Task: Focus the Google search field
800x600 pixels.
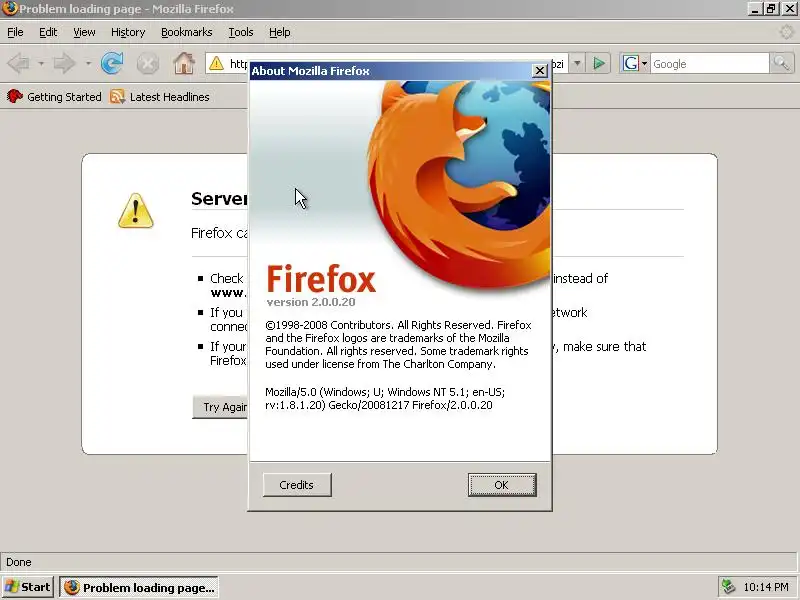Action: [x=709, y=64]
